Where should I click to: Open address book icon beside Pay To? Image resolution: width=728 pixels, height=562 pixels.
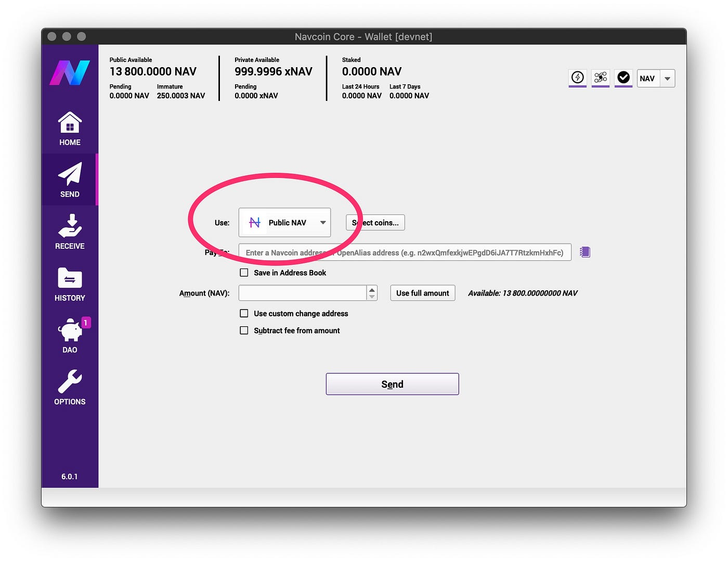tap(585, 252)
